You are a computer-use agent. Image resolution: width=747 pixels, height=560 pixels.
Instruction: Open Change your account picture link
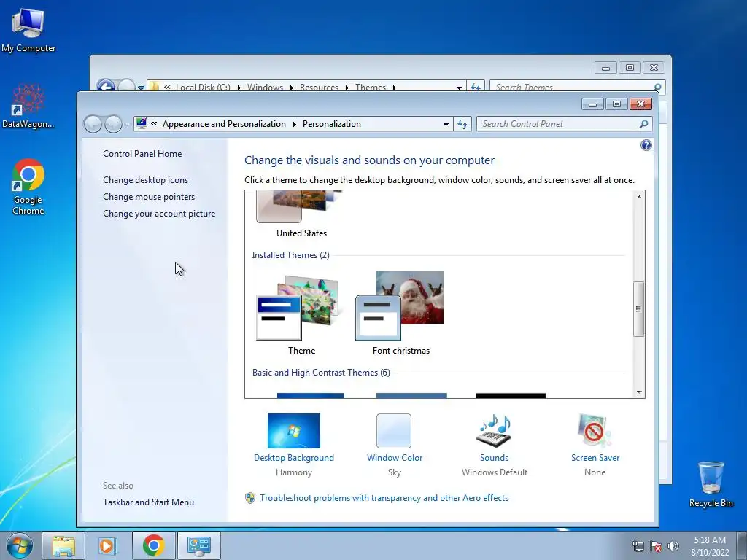[159, 214]
